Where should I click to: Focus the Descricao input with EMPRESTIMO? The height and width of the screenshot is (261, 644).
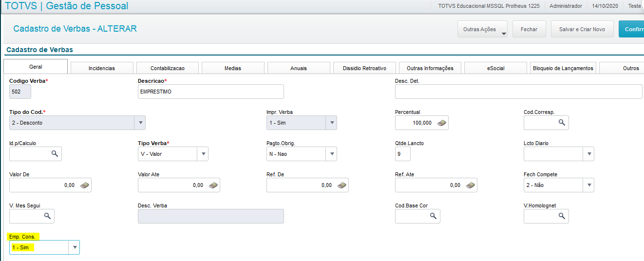point(211,92)
